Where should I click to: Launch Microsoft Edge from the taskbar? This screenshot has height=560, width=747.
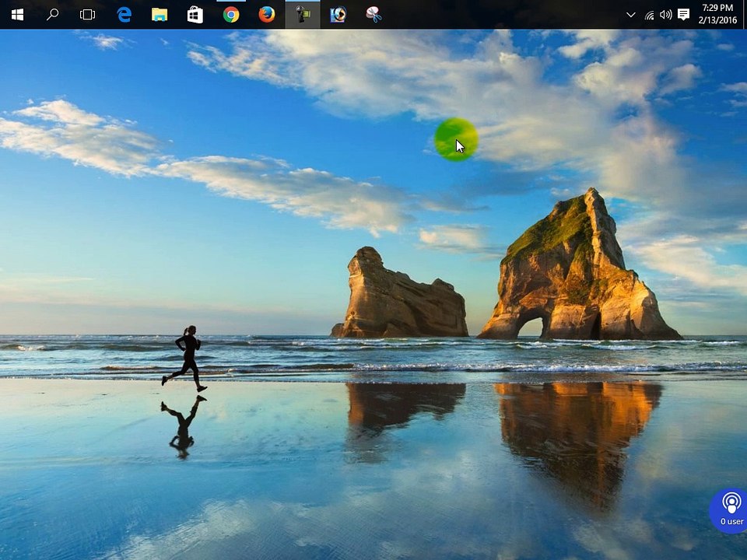tap(124, 15)
